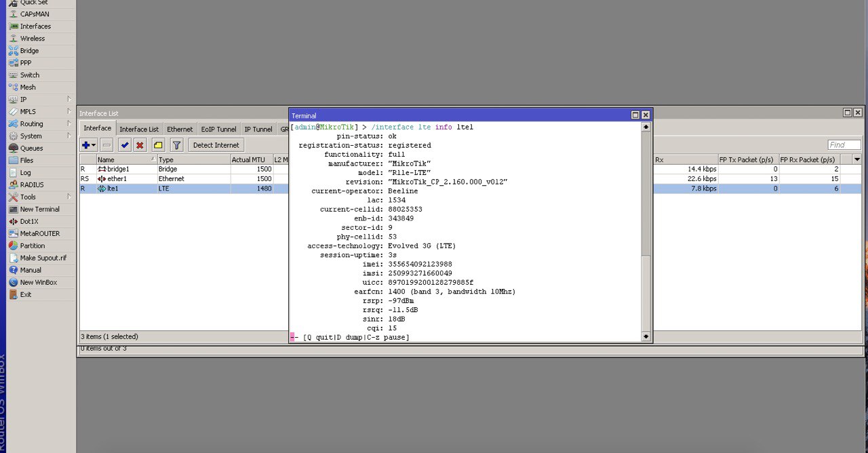Viewport: 868px width, 453px height.
Task: Open the blue plus add-interface dropdown
Action: [x=89, y=145]
